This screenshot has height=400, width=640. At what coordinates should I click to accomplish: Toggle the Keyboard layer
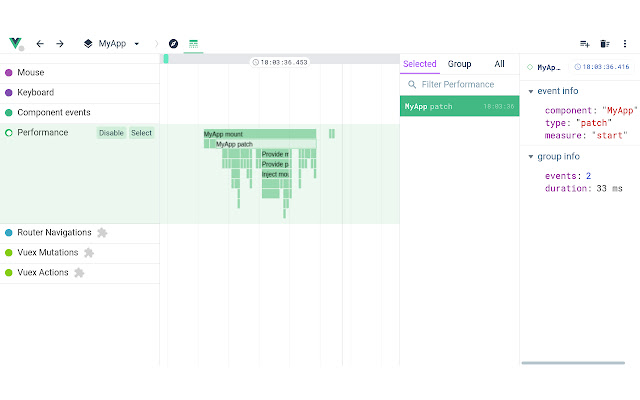point(9,93)
